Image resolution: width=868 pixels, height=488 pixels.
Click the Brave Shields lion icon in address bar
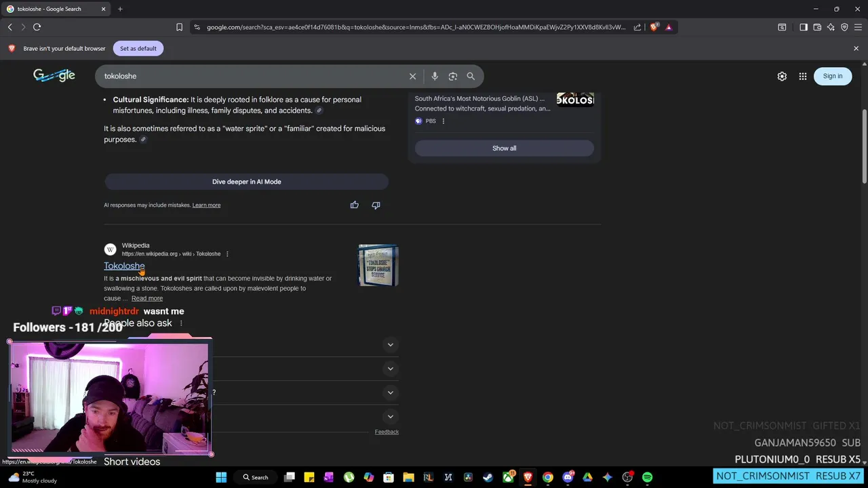coord(654,27)
